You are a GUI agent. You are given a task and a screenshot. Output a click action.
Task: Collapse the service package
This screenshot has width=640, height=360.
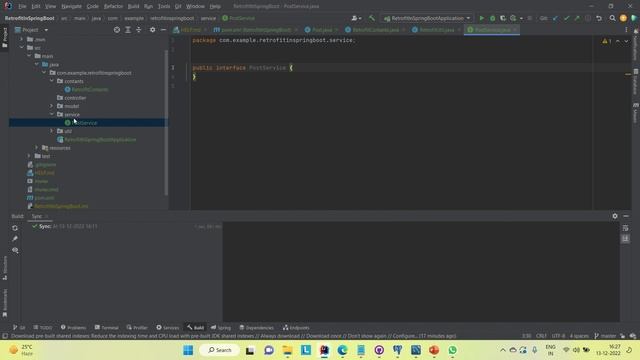(52, 114)
